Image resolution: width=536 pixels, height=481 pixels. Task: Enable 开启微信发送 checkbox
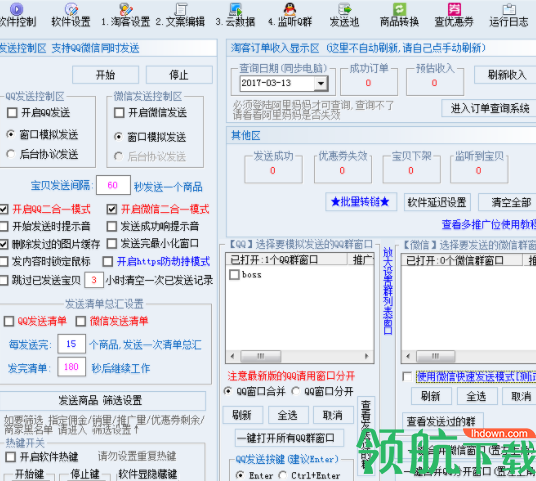[119, 112]
